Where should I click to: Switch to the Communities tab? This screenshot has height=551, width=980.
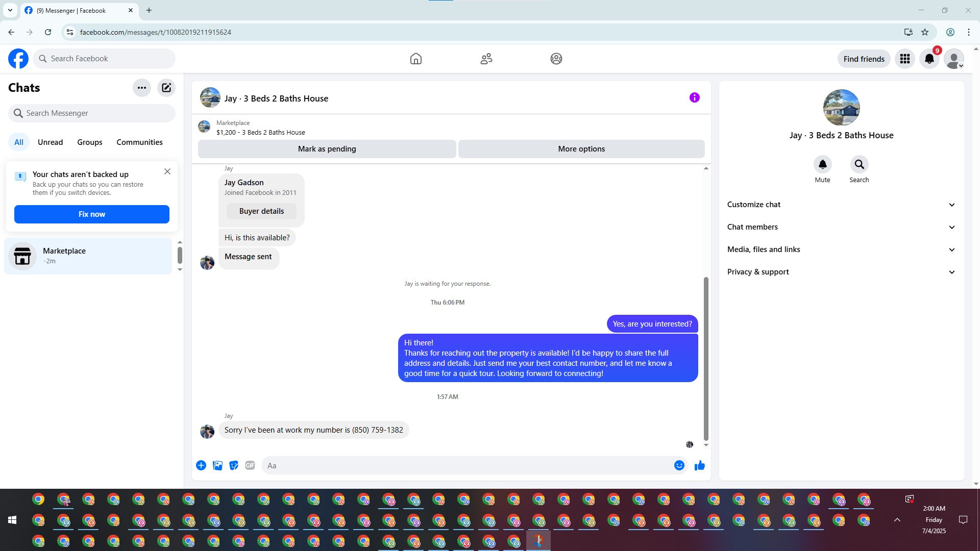(x=139, y=142)
